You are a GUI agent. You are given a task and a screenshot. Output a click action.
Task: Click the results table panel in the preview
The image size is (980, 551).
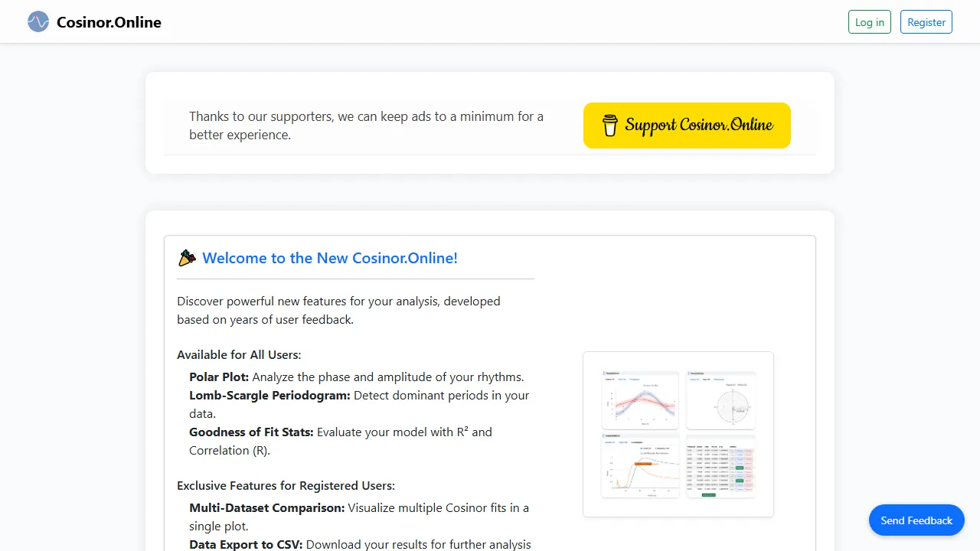tap(720, 466)
